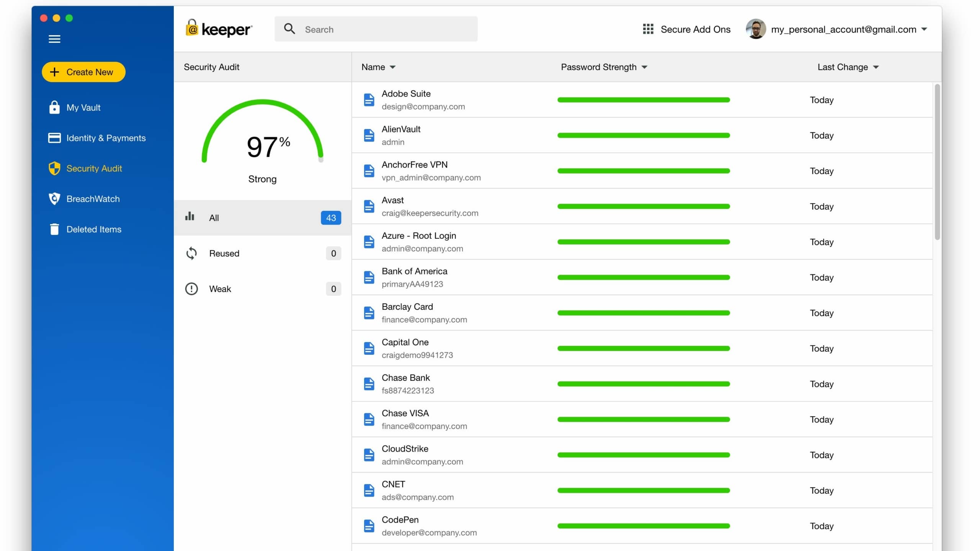Image resolution: width=980 pixels, height=551 pixels.
Task: Click the Avast record icon
Action: (x=369, y=207)
